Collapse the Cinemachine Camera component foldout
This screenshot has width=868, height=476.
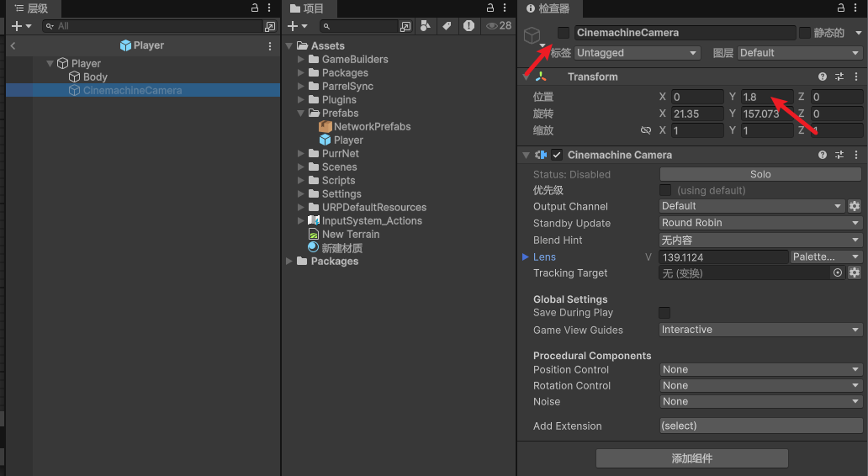point(526,156)
